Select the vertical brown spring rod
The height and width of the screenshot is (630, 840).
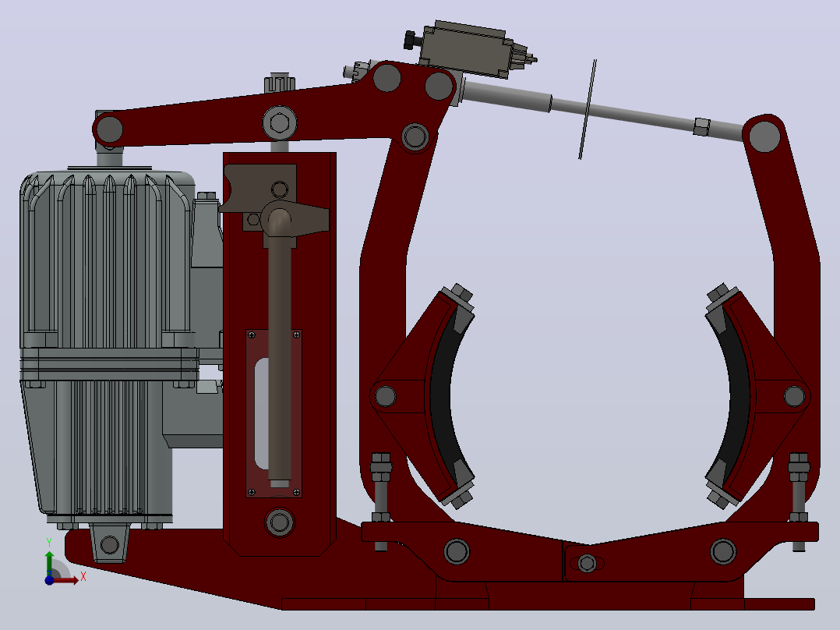pyautogui.click(x=279, y=349)
